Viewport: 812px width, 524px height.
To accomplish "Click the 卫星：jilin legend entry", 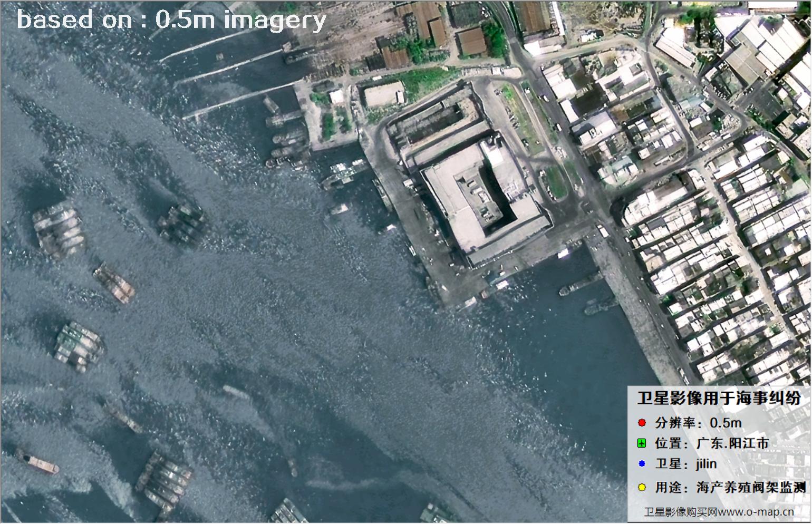I will [x=685, y=464].
